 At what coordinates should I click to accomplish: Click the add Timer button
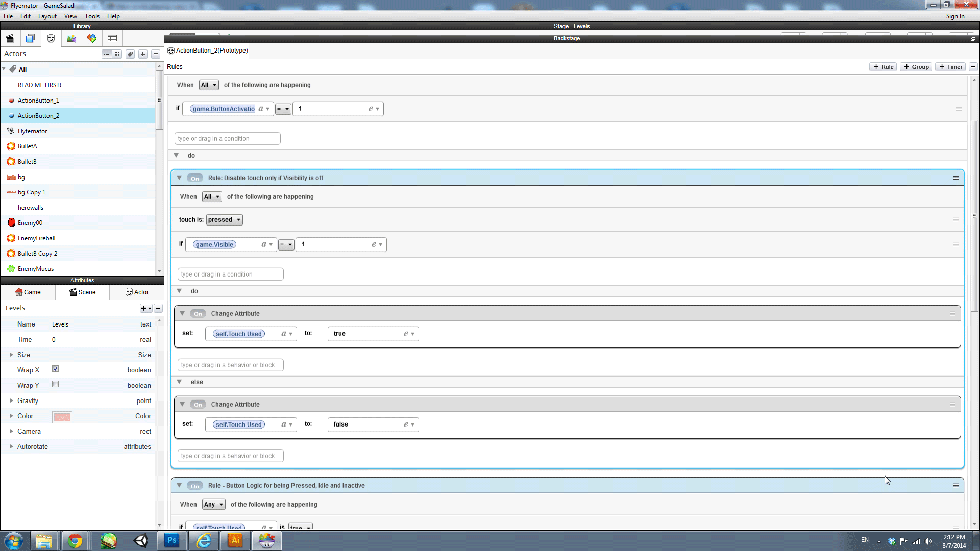click(x=950, y=67)
